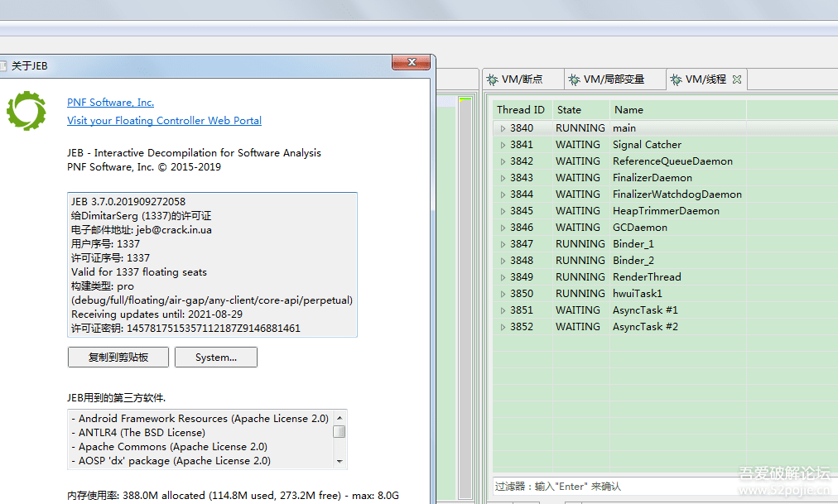Switch to the VM/局部变量 tab

tap(614, 79)
